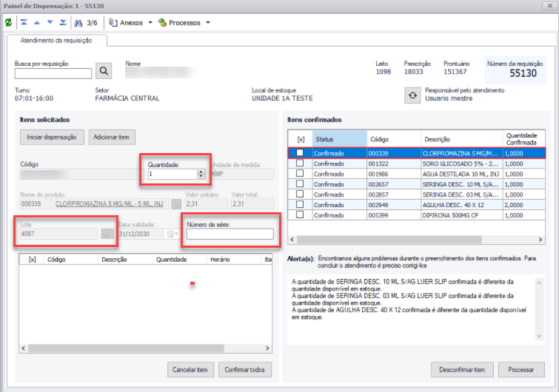559x392 pixels.
Task: Click the select-all [x] header in left grid
Action: (x=33, y=260)
